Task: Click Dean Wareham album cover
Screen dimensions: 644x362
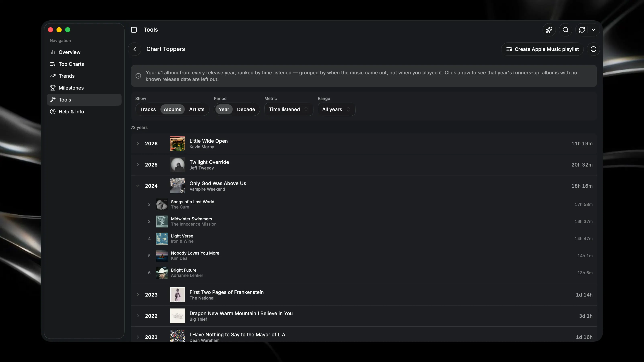Action: 178,336
